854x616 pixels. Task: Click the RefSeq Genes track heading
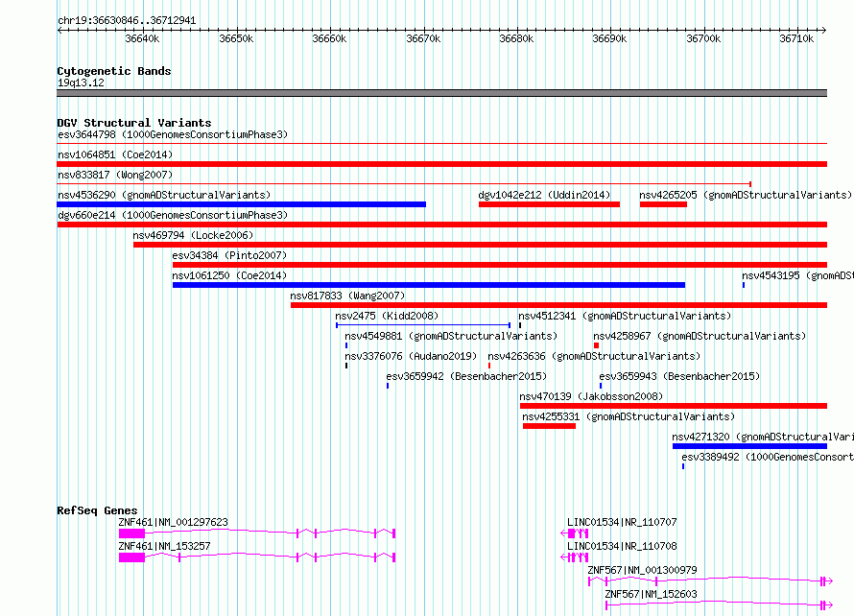97,510
